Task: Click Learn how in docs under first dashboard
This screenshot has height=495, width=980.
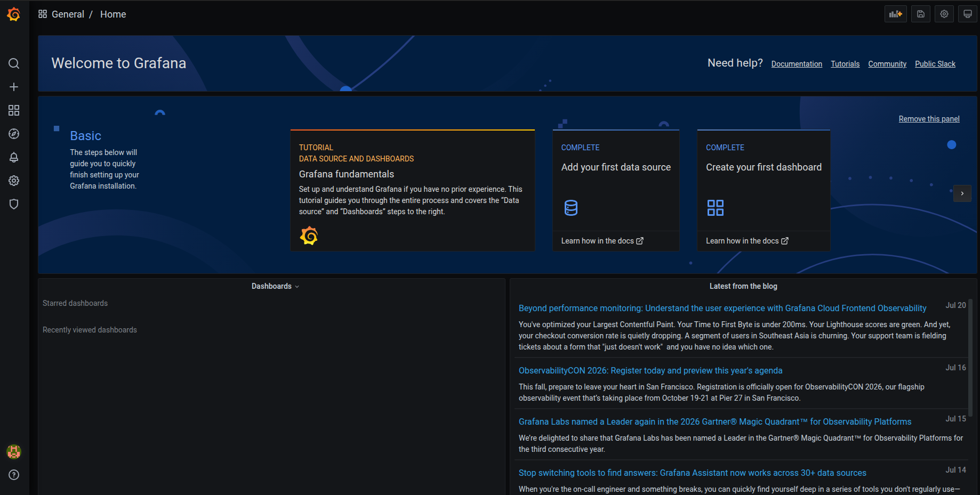Action: click(747, 241)
